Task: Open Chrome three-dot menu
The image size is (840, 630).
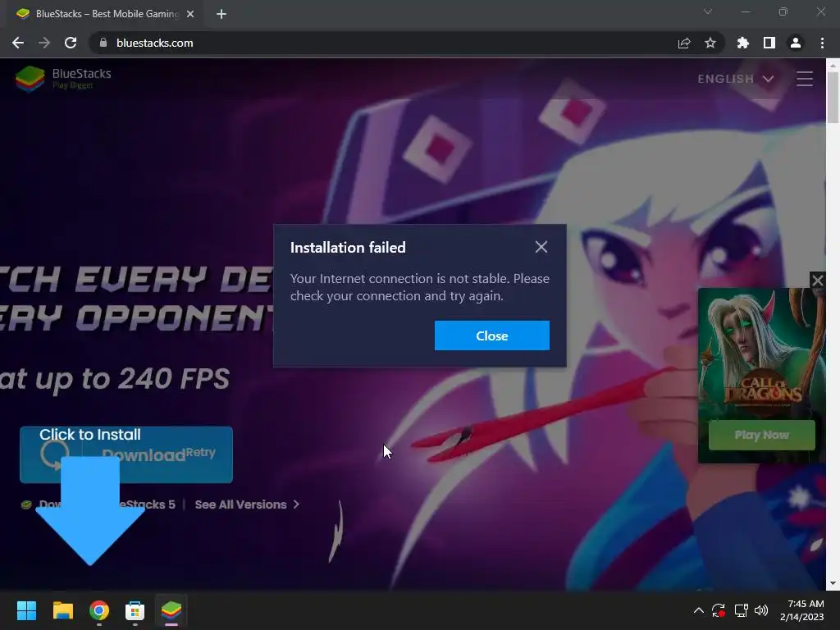Action: (x=822, y=43)
